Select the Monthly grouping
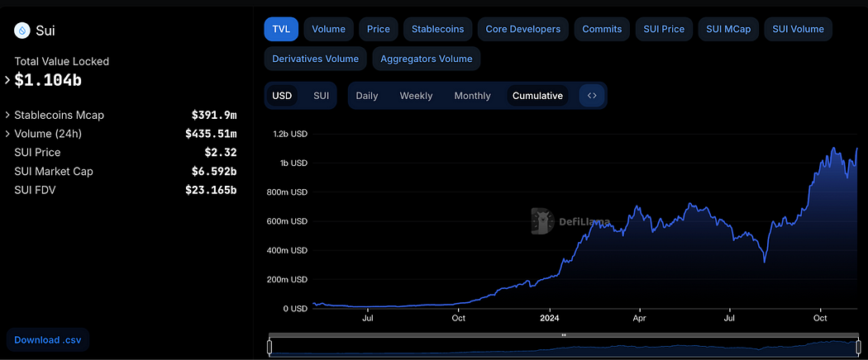The height and width of the screenshot is (360, 868). point(473,96)
